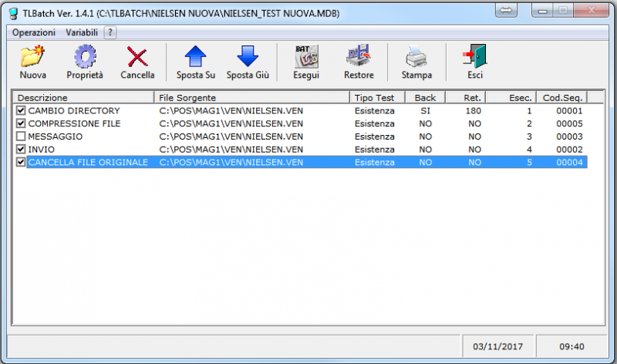Click the Nuova folder icon
The width and height of the screenshot is (617, 364).
click(x=32, y=59)
